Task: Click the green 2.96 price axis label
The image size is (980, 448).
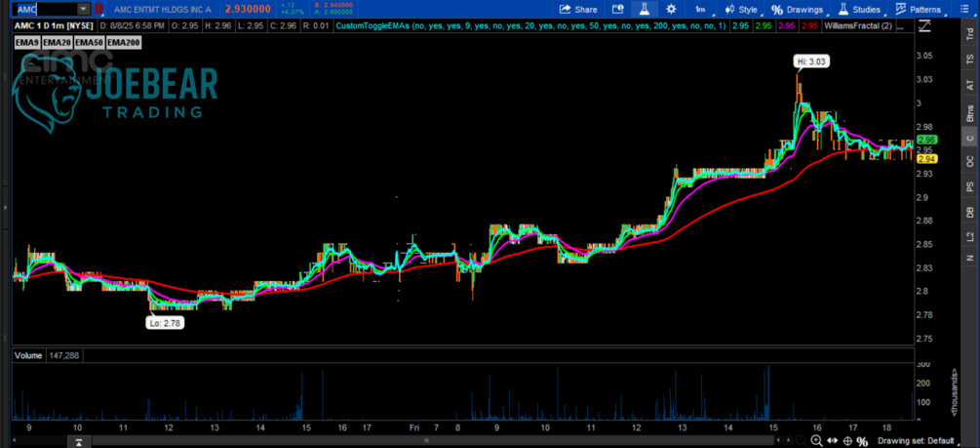Action: (x=925, y=141)
